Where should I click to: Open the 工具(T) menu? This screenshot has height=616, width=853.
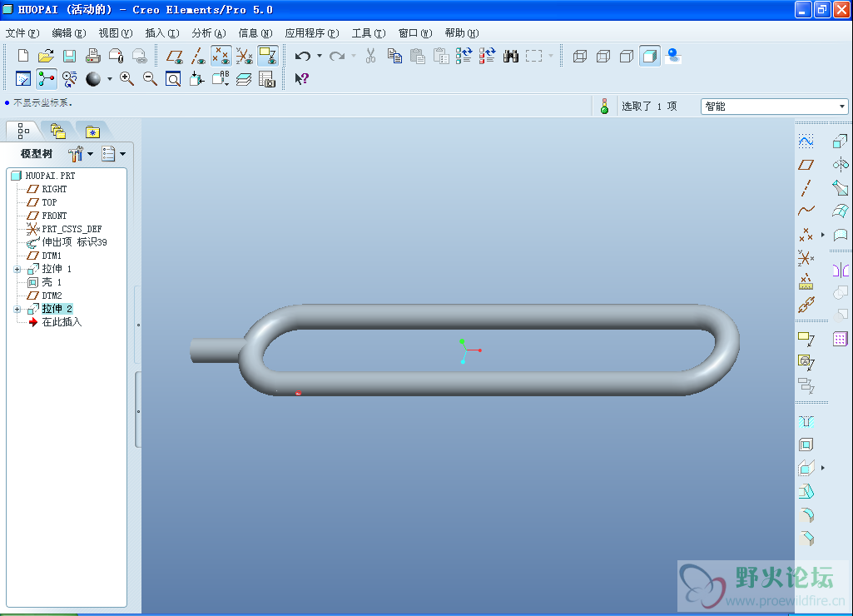pos(369,33)
